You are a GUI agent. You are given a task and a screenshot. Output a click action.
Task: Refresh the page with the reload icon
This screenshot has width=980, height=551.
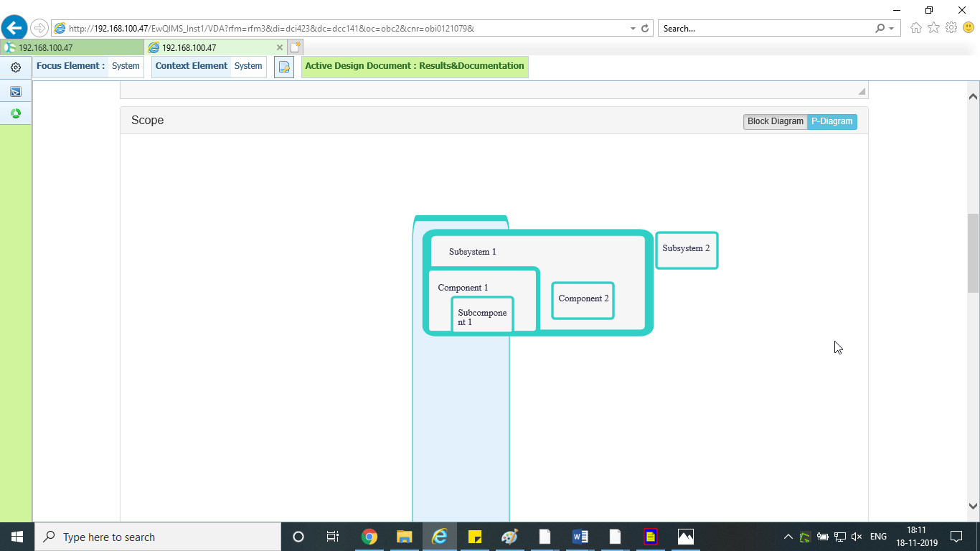pos(645,29)
